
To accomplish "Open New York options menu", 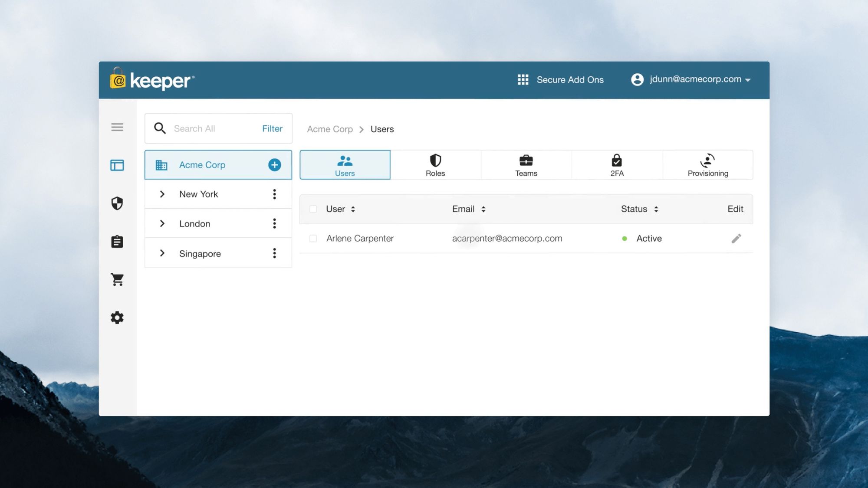I will pyautogui.click(x=274, y=194).
